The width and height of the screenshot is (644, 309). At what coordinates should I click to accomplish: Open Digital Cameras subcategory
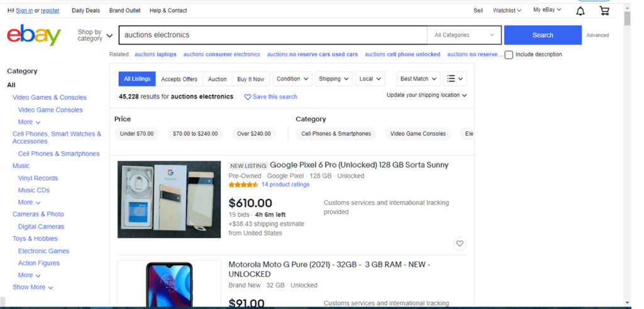tap(41, 227)
